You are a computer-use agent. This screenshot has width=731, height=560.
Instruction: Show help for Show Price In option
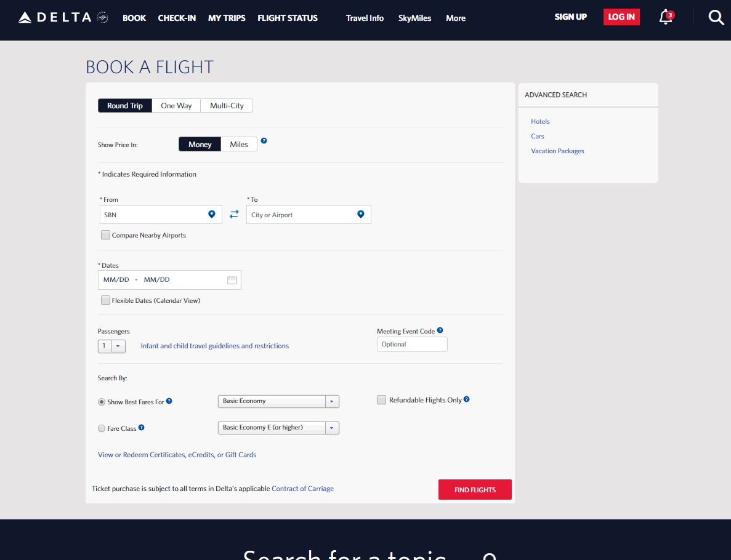(264, 141)
